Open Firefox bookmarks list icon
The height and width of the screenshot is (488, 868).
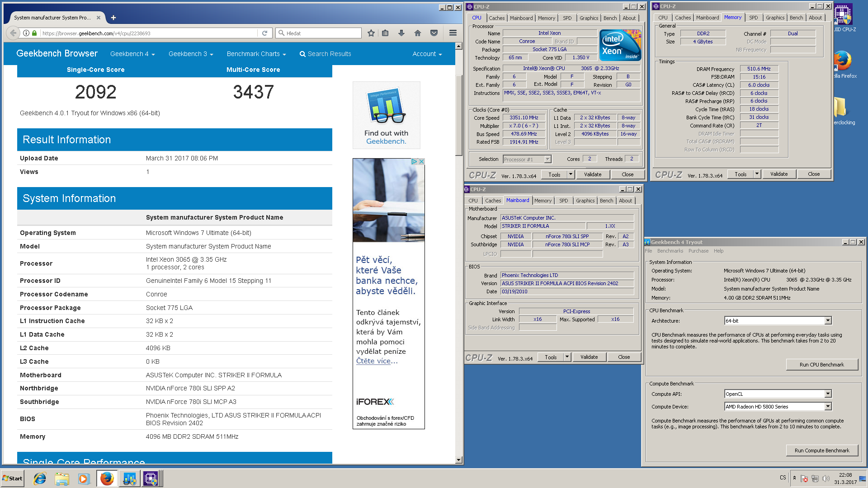point(385,33)
